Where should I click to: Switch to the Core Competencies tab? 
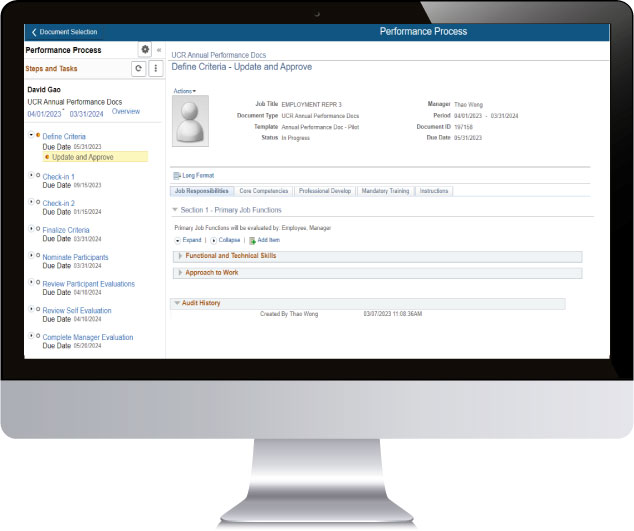click(264, 190)
